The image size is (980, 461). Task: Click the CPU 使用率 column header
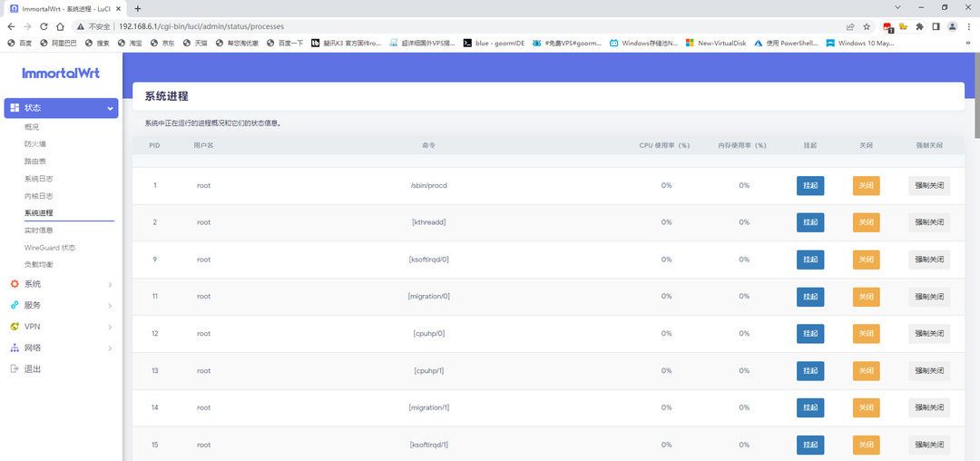664,145
